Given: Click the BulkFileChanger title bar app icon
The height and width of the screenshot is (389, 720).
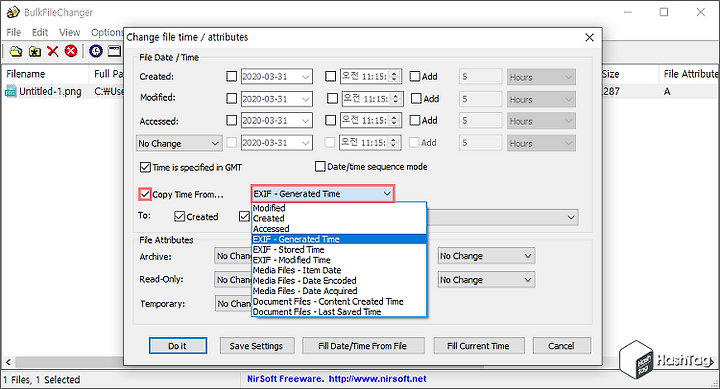Looking at the screenshot, I should click(x=13, y=12).
